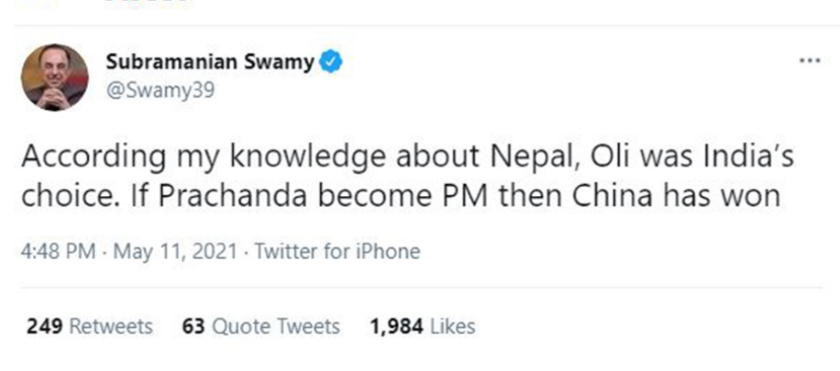View the 1,984 Likes list

[x=423, y=326]
